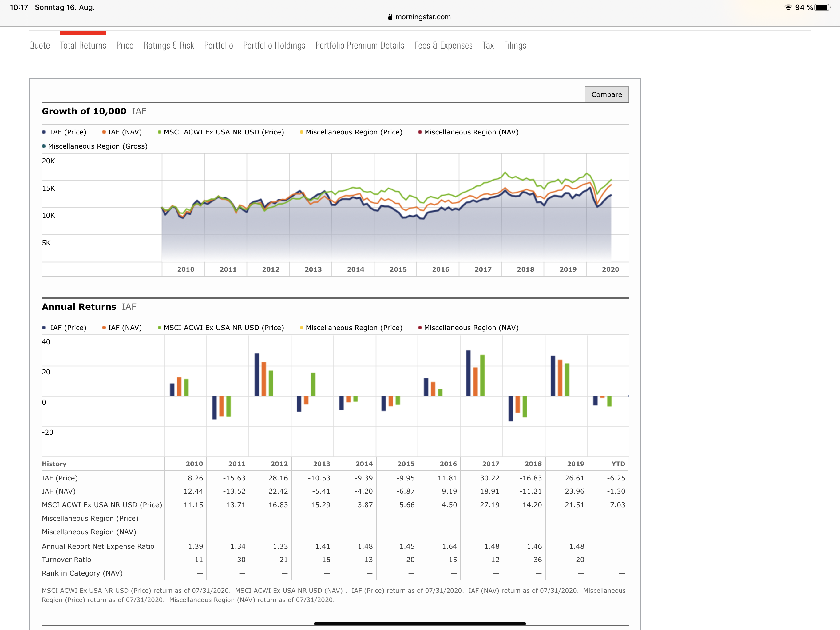Image resolution: width=840 pixels, height=630 pixels.
Task: Click IAF (Price) legend in Annual Returns
Action: tap(44, 328)
